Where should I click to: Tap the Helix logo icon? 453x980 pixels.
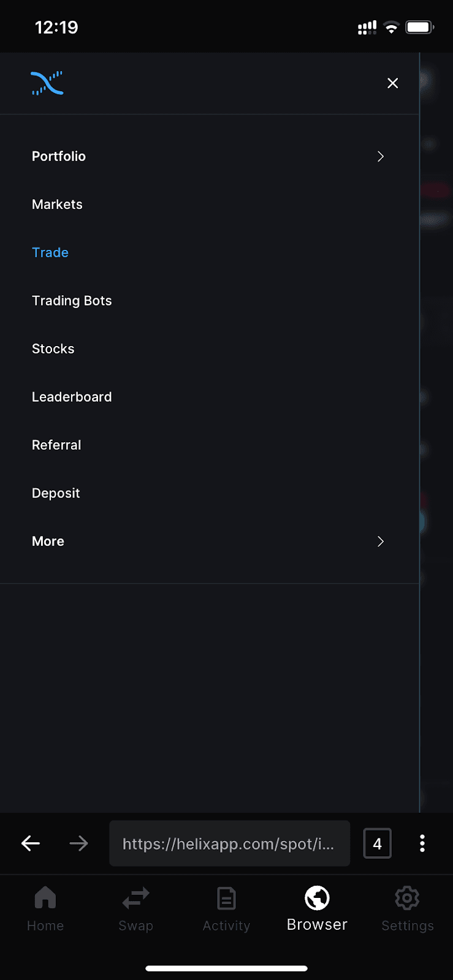47,83
